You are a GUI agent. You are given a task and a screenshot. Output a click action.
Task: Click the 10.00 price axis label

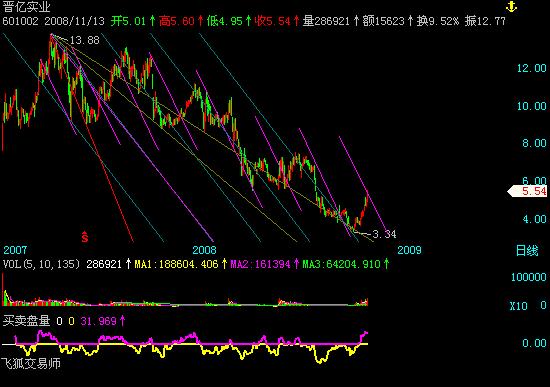532,106
